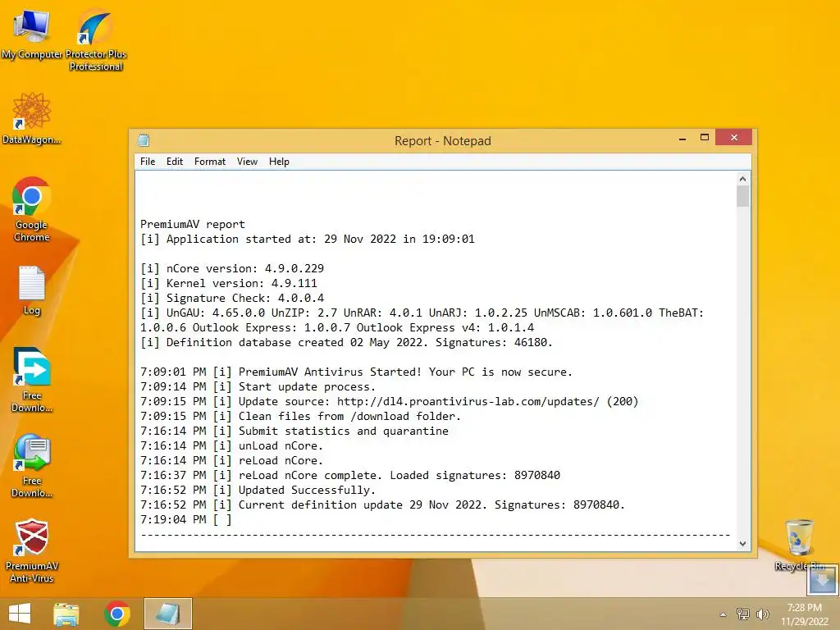Open the network status tray icon
Viewport: 840px width, 630px height.
[x=743, y=614]
